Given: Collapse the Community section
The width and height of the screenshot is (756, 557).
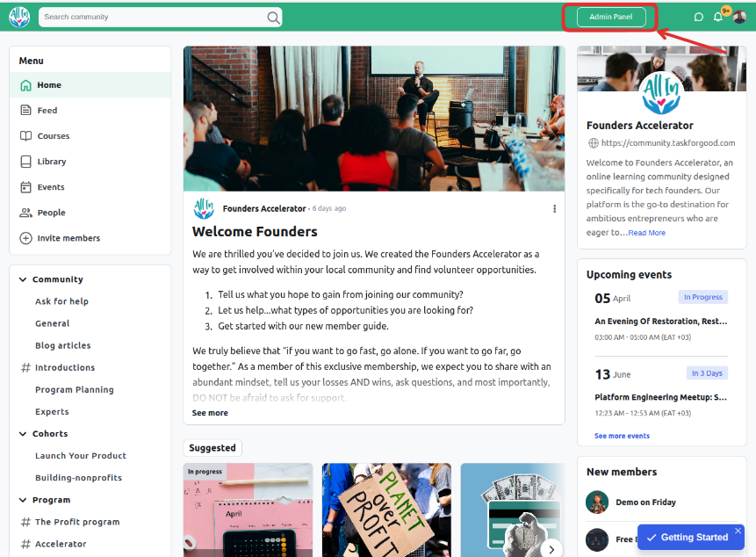Looking at the screenshot, I should (23, 279).
